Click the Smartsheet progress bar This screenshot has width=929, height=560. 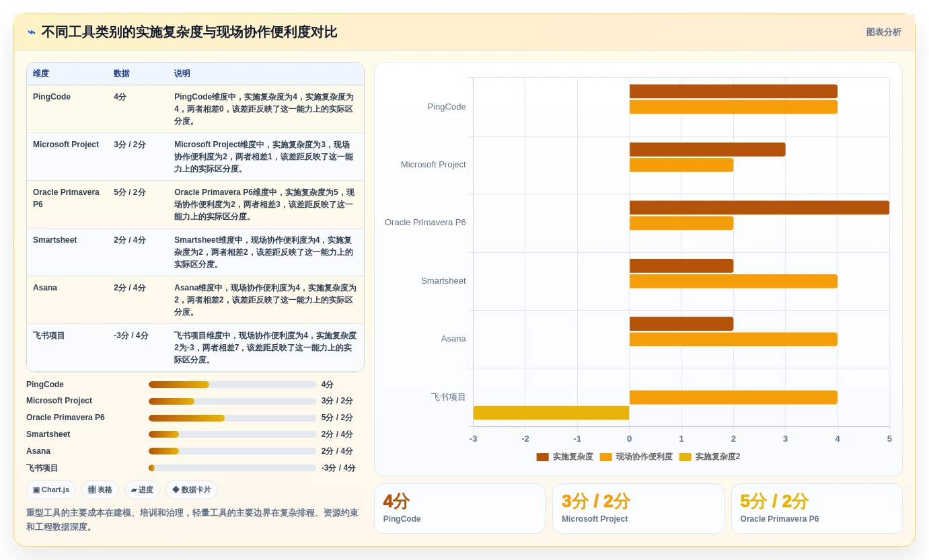232,435
